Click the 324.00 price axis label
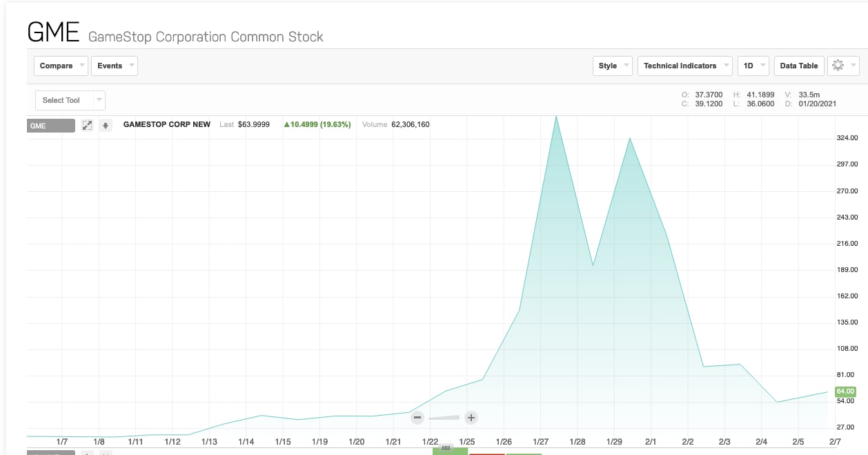868x455 pixels. [x=847, y=138]
